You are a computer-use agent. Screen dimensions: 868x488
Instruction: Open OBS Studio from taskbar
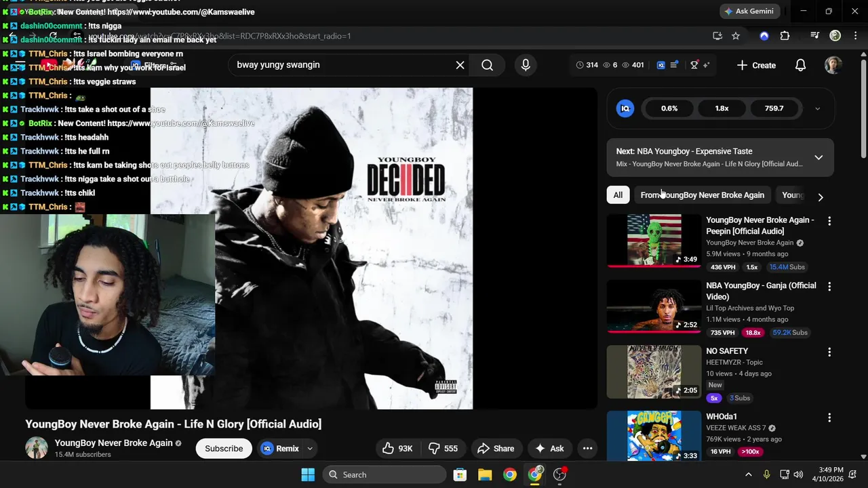click(560, 474)
